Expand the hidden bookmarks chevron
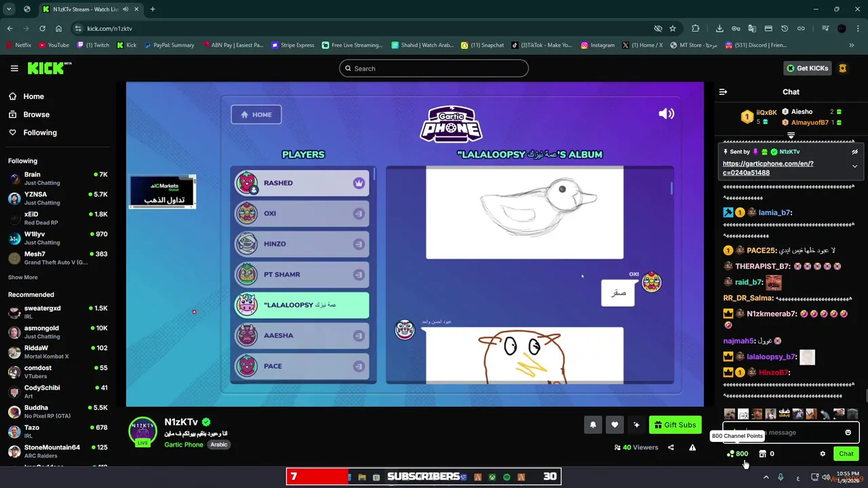Image resolution: width=868 pixels, height=488 pixels. click(851, 45)
